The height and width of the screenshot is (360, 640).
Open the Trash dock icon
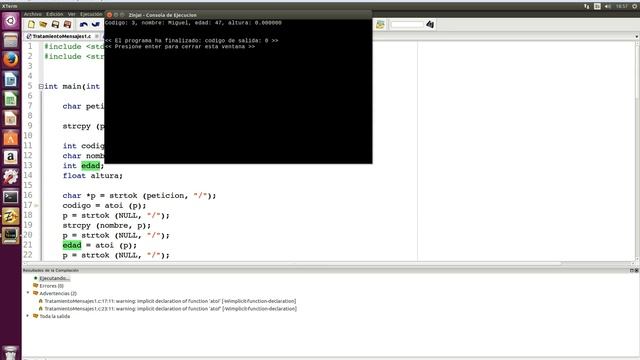click(11, 353)
